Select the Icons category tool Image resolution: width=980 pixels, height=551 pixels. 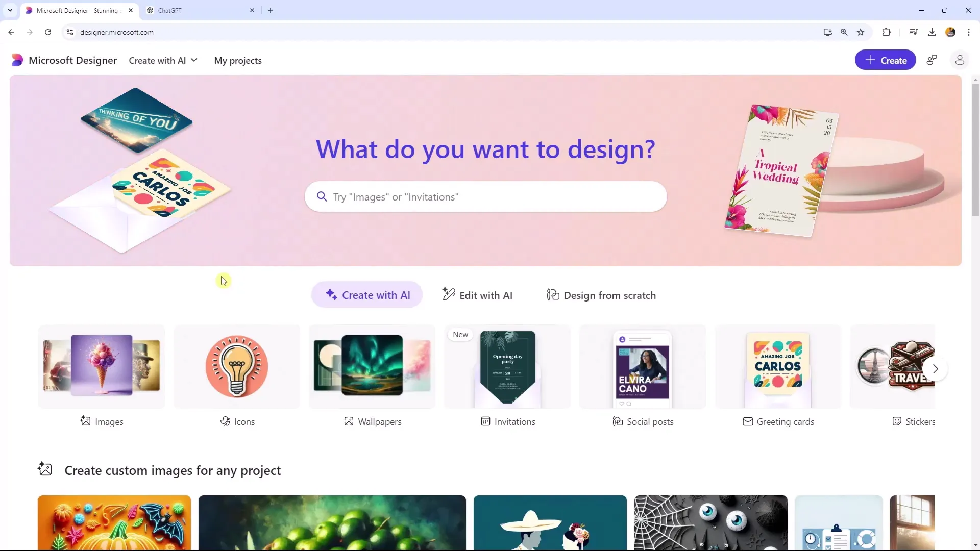[237, 375]
